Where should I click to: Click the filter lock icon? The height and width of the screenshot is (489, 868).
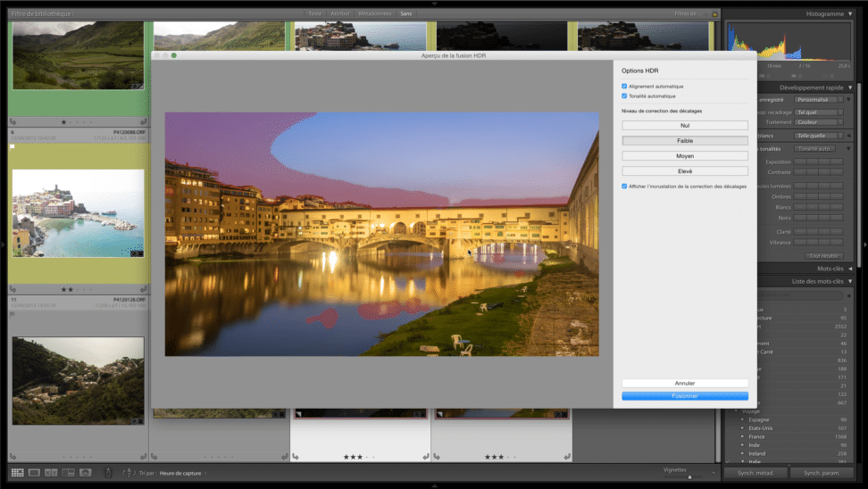714,13
